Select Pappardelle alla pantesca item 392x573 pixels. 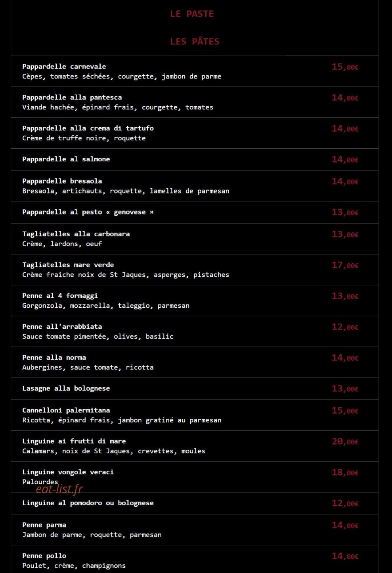click(x=72, y=97)
